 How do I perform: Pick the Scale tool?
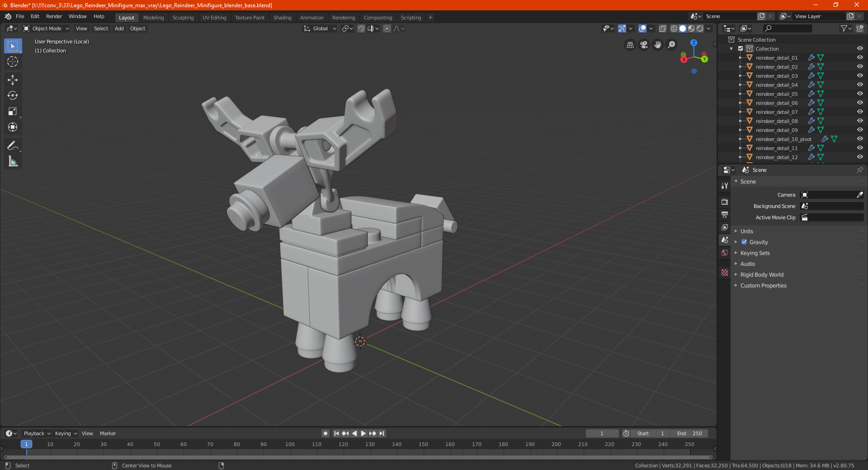(13, 112)
